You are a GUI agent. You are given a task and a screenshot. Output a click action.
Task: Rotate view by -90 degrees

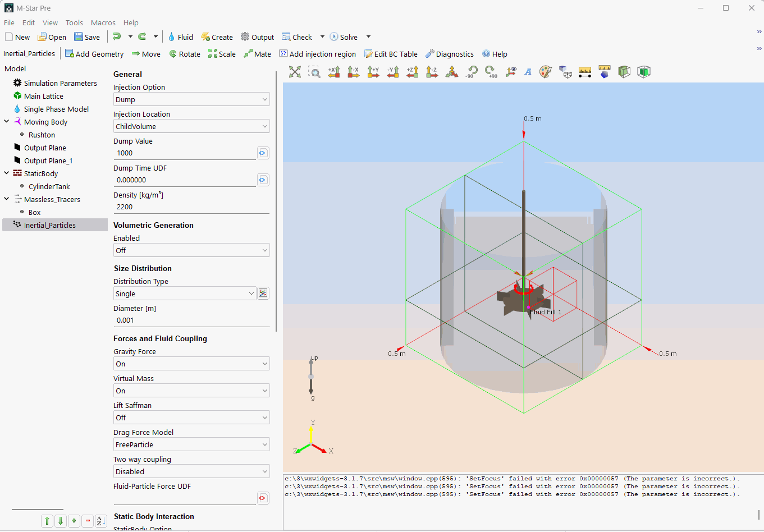pos(472,72)
